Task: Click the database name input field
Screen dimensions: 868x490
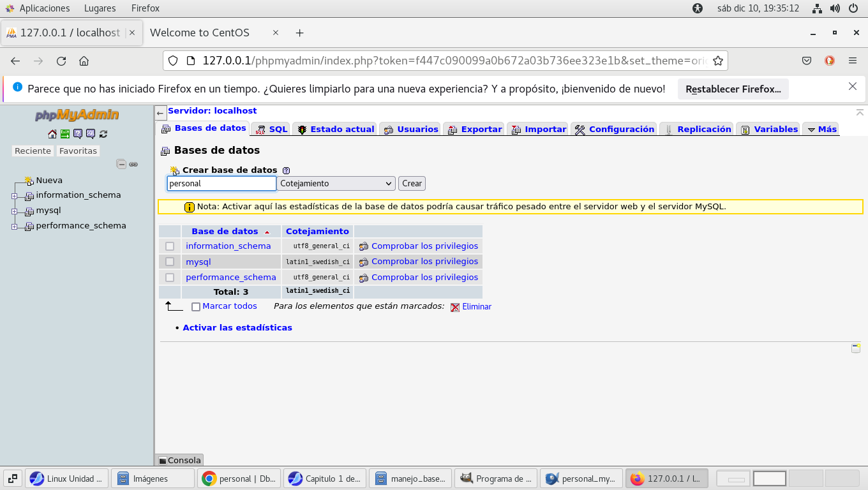Action: tap(221, 184)
